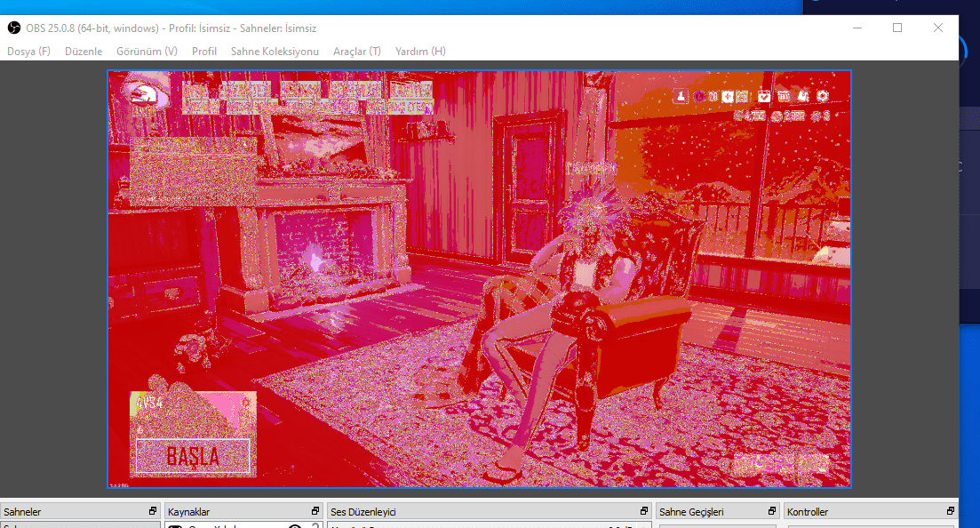The width and height of the screenshot is (980, 528).
Task: Open the Profil menu
Action: [204, 52]
